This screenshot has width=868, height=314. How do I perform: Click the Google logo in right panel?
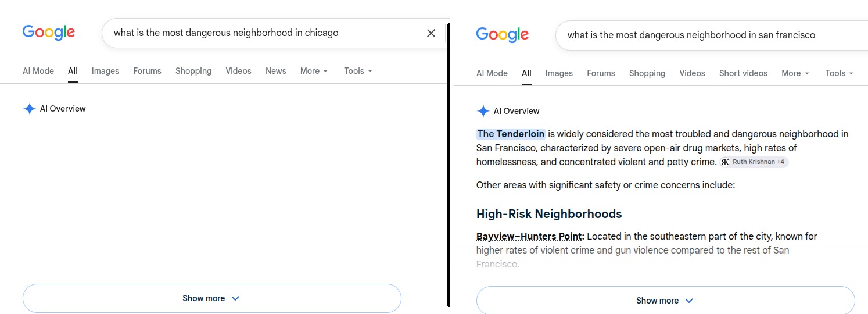(503, 35)
